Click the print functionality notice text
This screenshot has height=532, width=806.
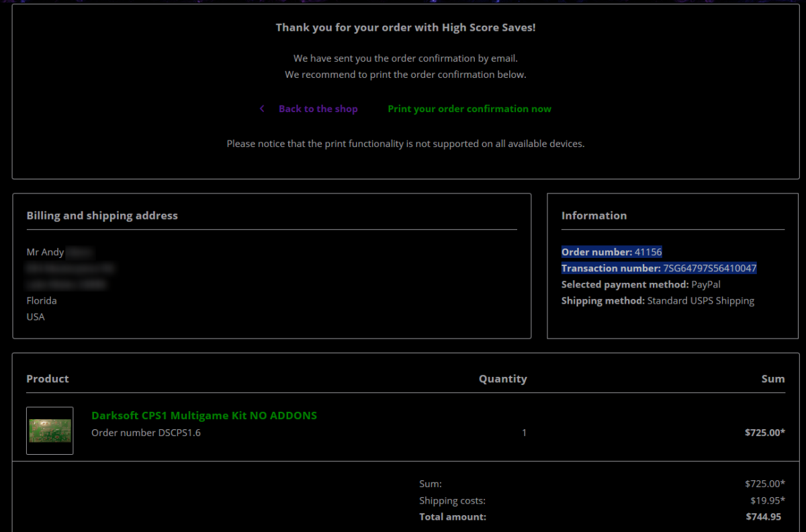406,143
